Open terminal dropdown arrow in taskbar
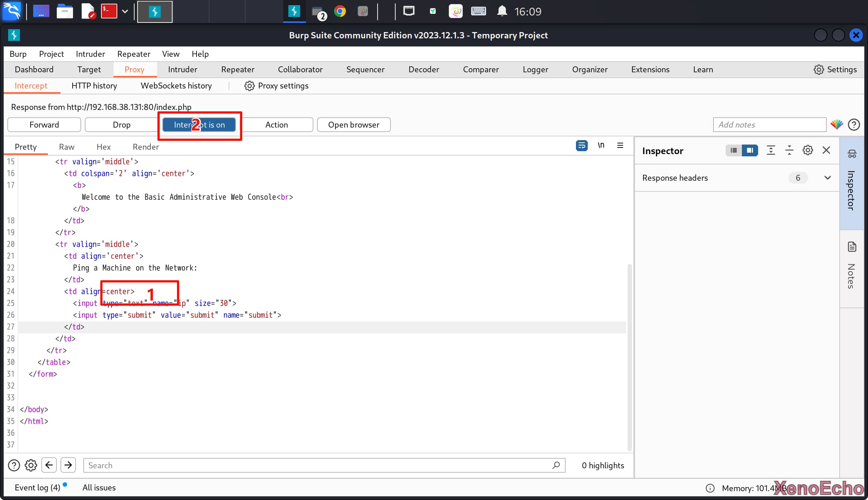Image resolution: width=868 pixels, height=500 pixels. (125, 11)
